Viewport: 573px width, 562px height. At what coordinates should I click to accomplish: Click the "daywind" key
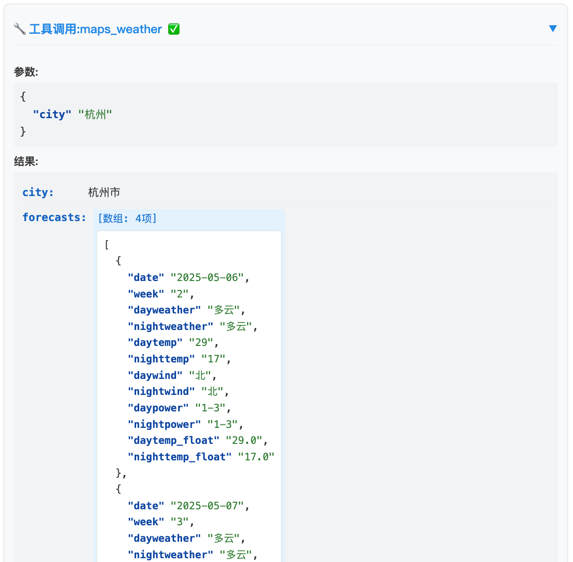coord(155,375)
